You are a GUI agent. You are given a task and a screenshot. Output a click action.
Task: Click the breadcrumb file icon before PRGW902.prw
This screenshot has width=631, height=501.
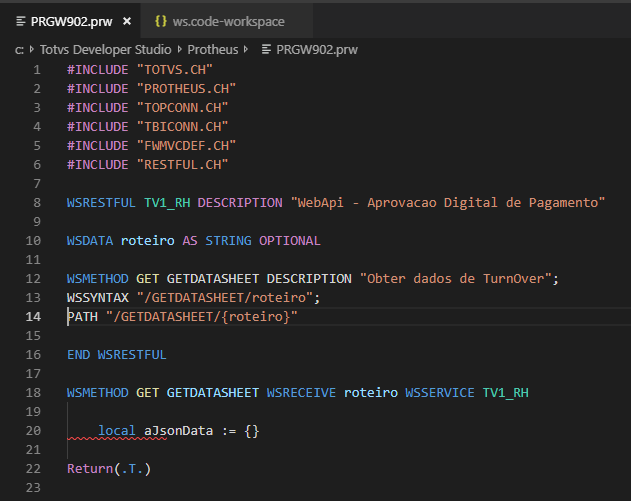pyautogui.click(x=266, y=49)
